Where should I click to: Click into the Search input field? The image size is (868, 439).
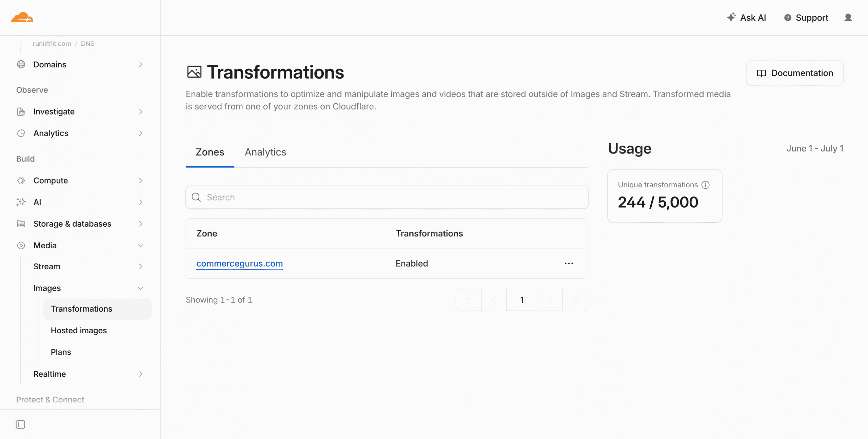(387, 197)
